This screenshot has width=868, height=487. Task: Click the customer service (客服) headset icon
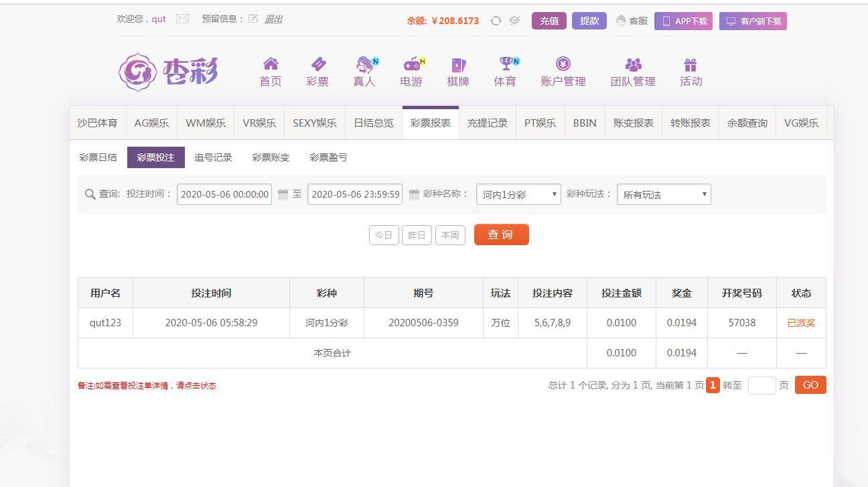(621, 21)
